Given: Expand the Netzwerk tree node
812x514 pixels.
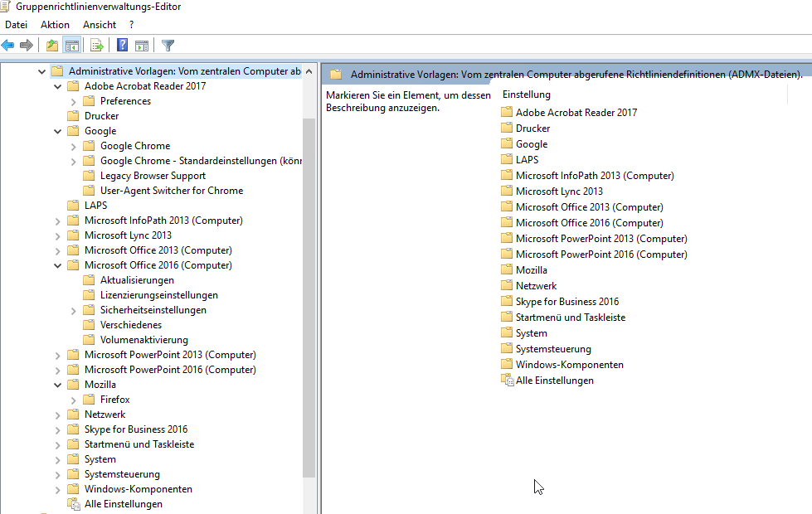Looking at the screenshot, I should click(x=57, y=415).
